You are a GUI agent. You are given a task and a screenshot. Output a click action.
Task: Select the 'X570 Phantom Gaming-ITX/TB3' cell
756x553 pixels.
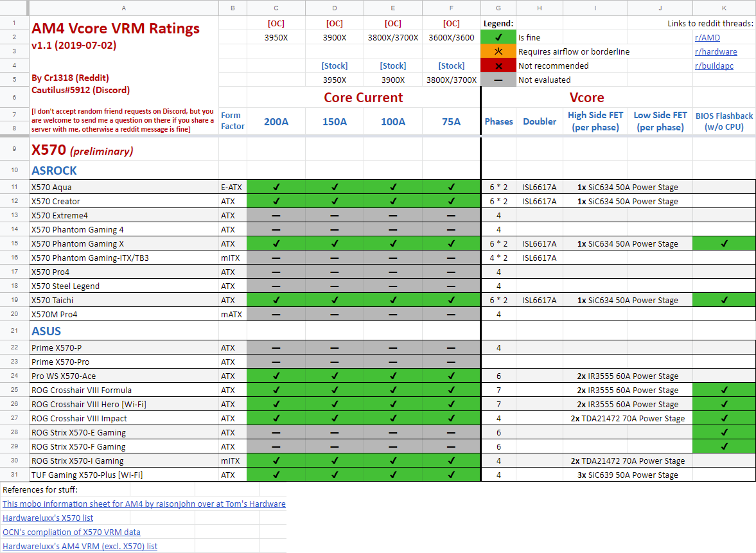point(124,258)
